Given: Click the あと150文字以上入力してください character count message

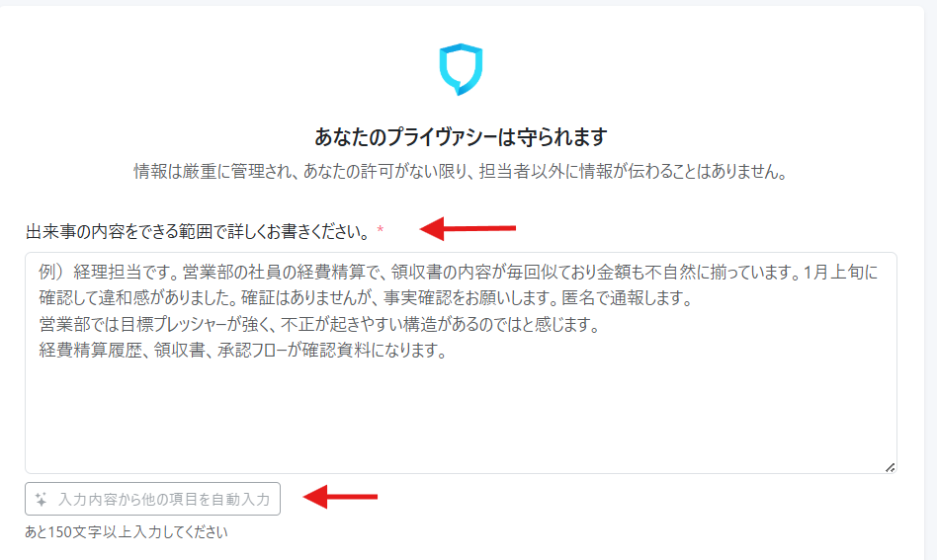Looking at the screenshot, I should click(x=127, y=532).
